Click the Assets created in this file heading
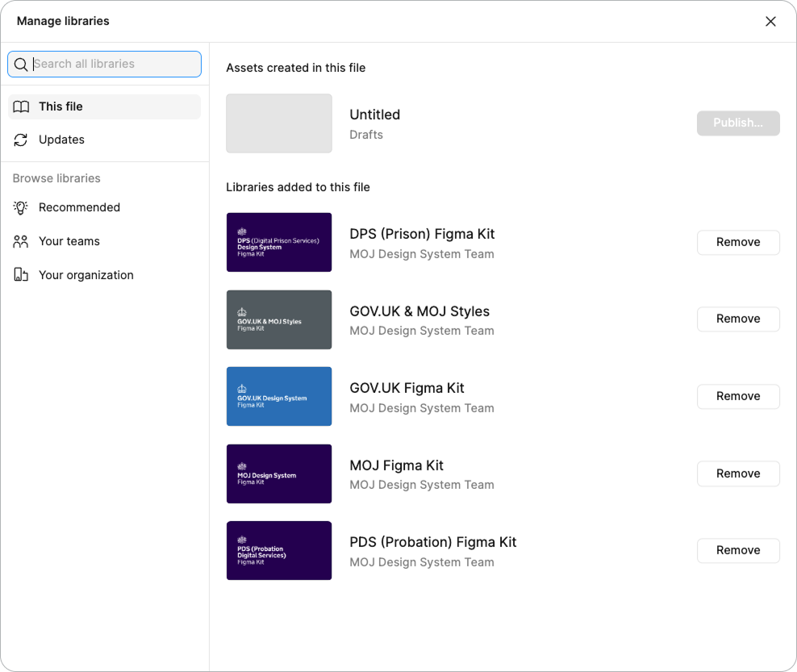The height and width of the screenshot is (672, 797). (296, 68)
